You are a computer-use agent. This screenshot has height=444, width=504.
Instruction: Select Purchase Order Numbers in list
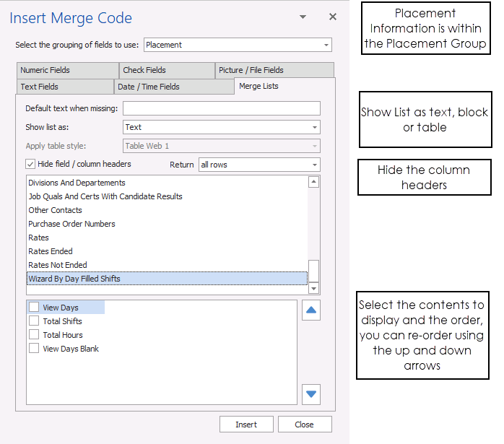click(x=71, y=224)
